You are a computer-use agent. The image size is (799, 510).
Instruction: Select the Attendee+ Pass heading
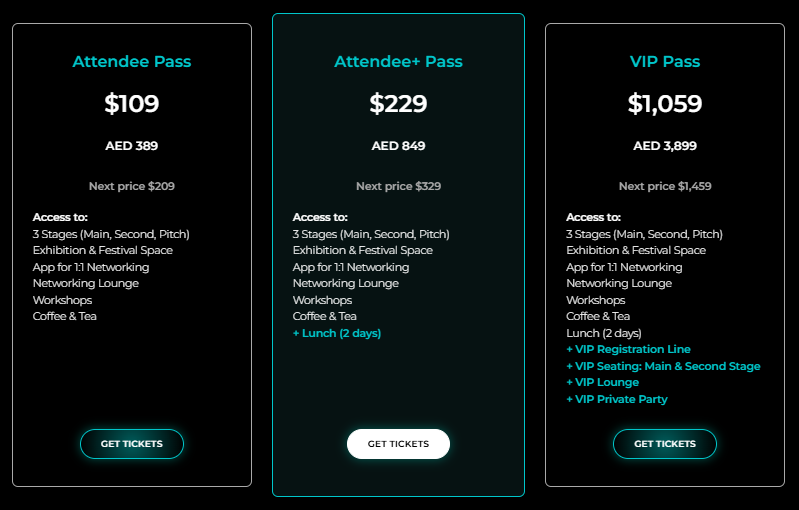(x=398, y=62)
